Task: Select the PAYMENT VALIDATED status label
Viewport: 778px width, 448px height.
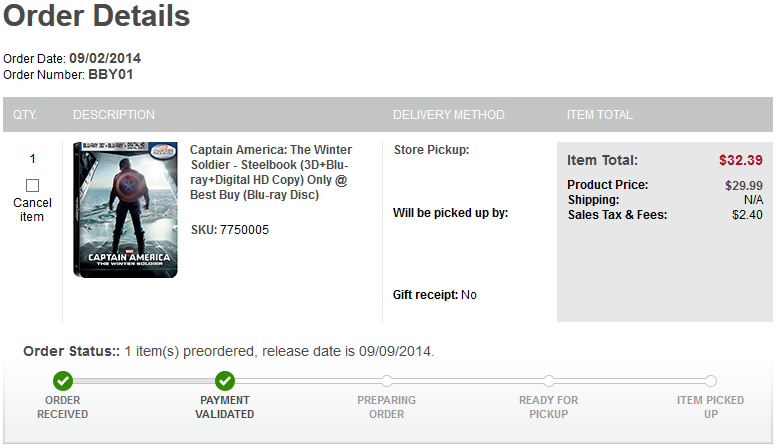Action: point(225,407)
